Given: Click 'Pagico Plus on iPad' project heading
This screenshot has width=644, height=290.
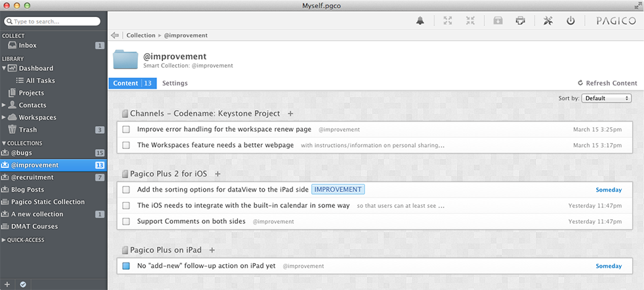Looking at the screenshot, I should click(166, 250).
